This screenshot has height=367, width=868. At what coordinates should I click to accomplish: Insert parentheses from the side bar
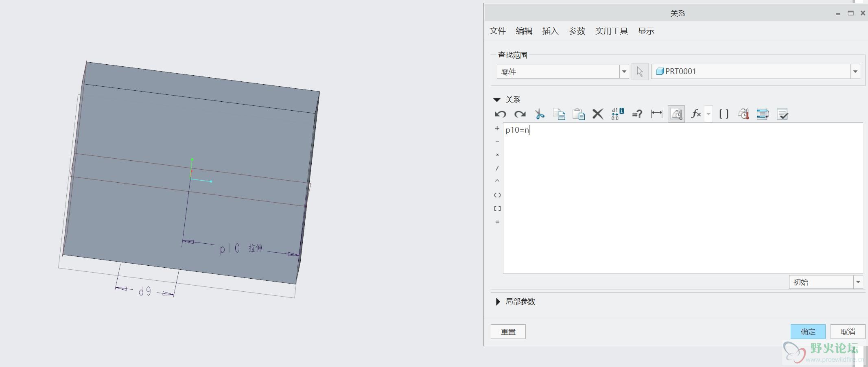pos(497,195)
